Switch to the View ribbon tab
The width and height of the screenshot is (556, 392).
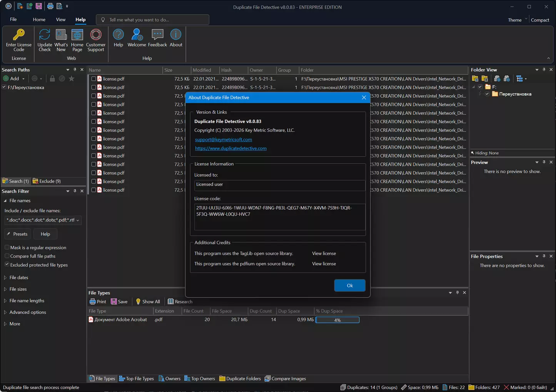click(61, 20)
